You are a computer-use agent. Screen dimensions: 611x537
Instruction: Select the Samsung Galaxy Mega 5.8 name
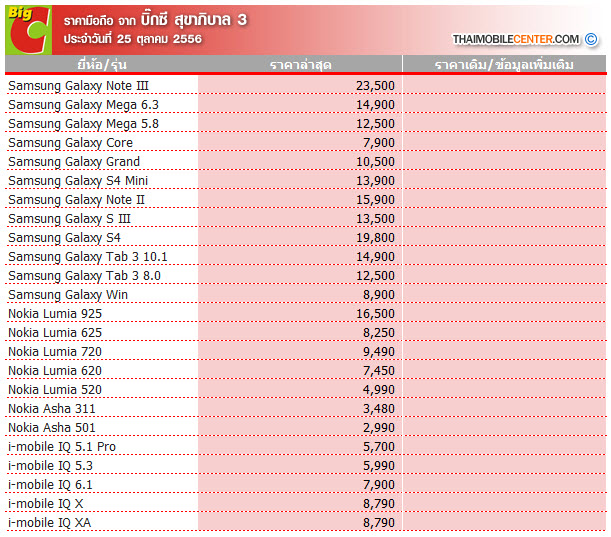(x=83, y=124)
